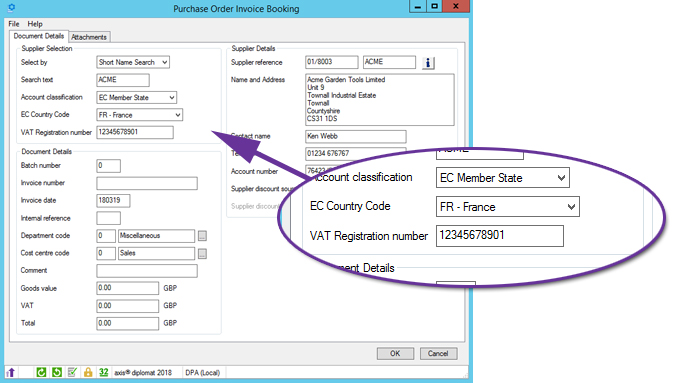This screenshot has height=383, width=676.
Task: Click the Comment field
Action: pyautogui.click(x=147, y=271)
